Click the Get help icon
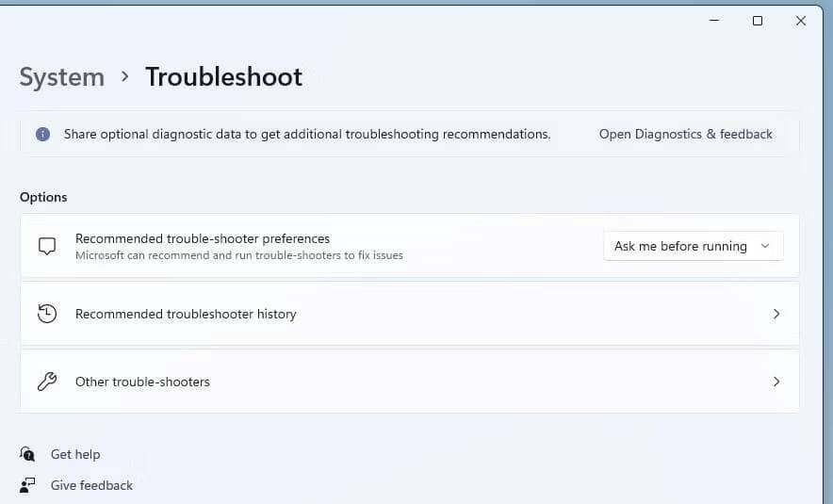Image resolution: width=833 pixels, height=504 pixels. click(27, 454)
